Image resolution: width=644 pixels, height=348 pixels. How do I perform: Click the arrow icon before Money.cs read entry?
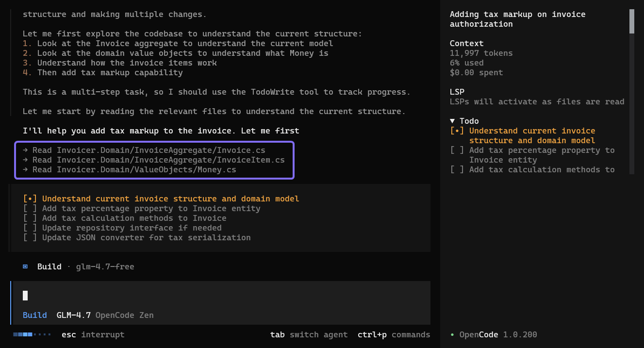[x=26, y=169]
